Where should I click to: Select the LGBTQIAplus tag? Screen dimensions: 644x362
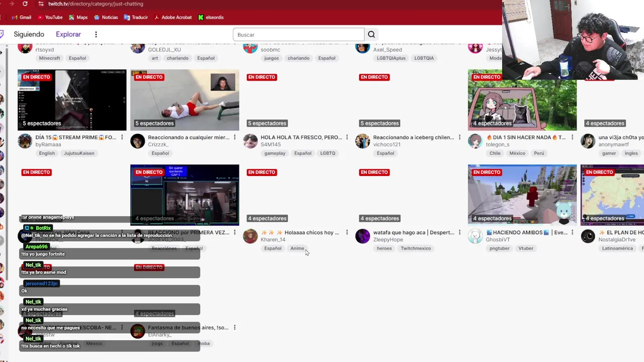pos(391,58)
